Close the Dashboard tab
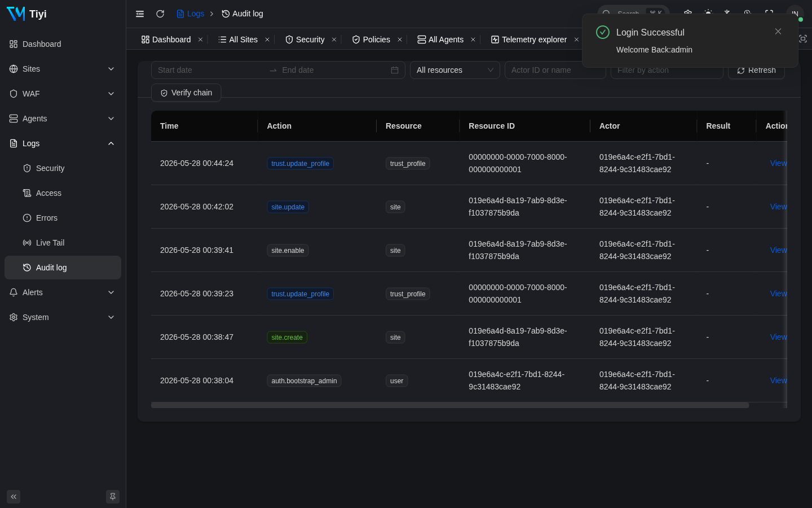Screen dimensions: 812x508 pos(200,40)
